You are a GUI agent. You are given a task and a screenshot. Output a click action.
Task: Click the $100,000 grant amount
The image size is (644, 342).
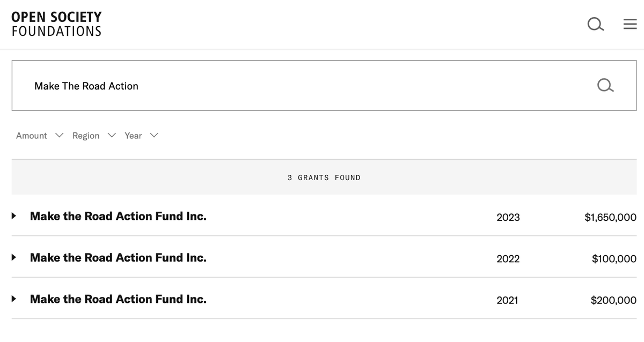pyautogui.click(x=614, y=258)
